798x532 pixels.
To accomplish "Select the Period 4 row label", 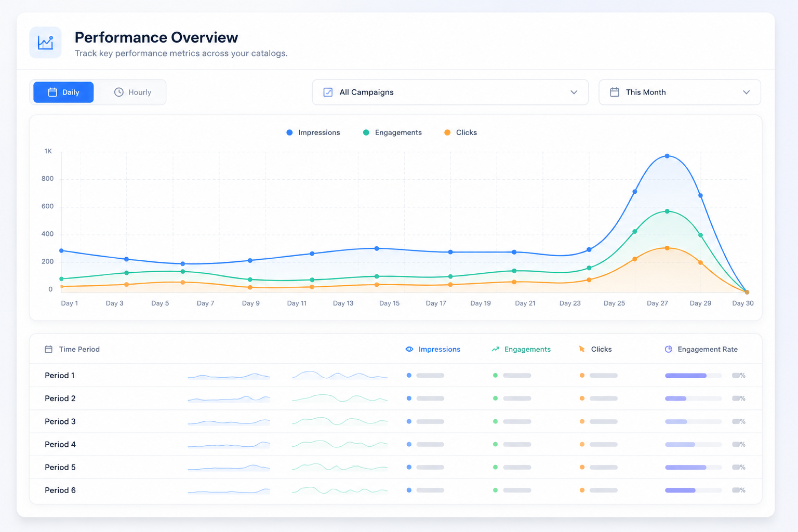I will pyautogui.click(x=60, y=444).
